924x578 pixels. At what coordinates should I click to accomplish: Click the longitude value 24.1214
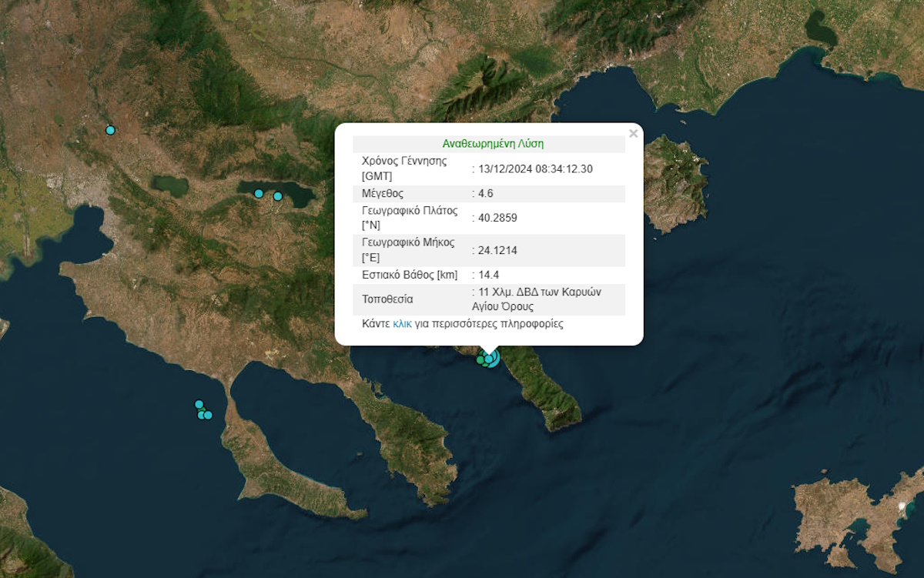click(x=497, y=250)
